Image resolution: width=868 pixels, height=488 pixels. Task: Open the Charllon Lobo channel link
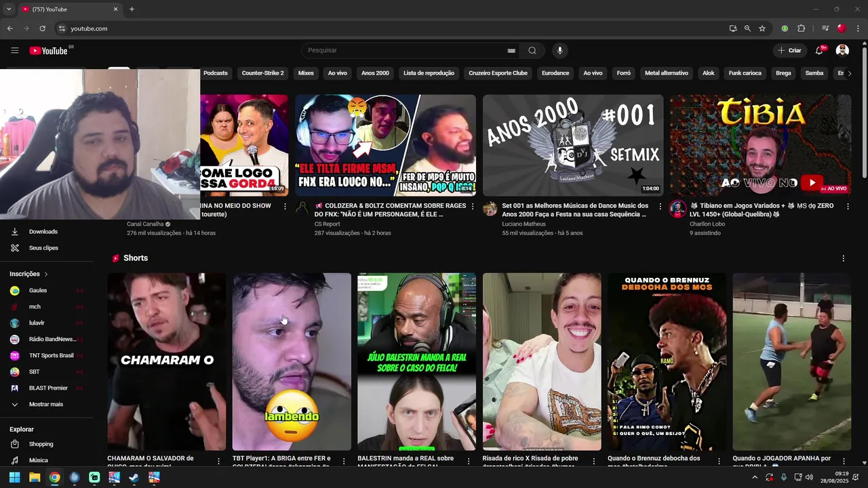[x=707, y=224]
